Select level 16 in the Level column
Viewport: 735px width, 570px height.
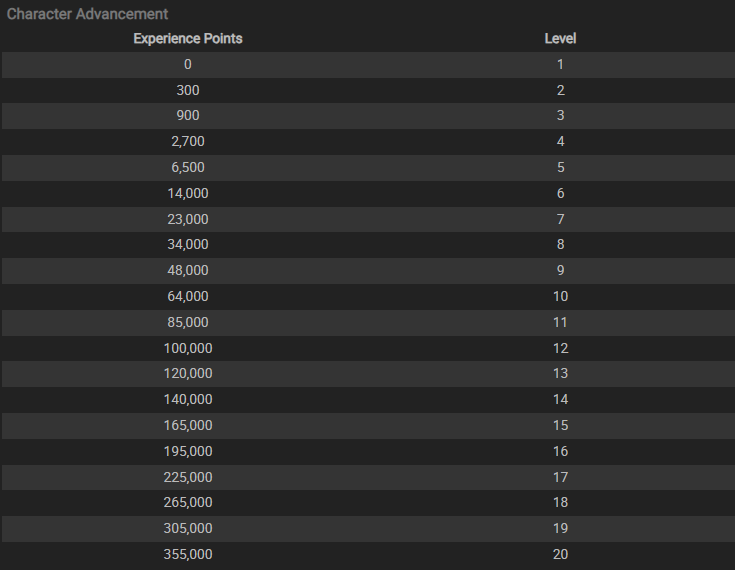click(x=560, y=451)
